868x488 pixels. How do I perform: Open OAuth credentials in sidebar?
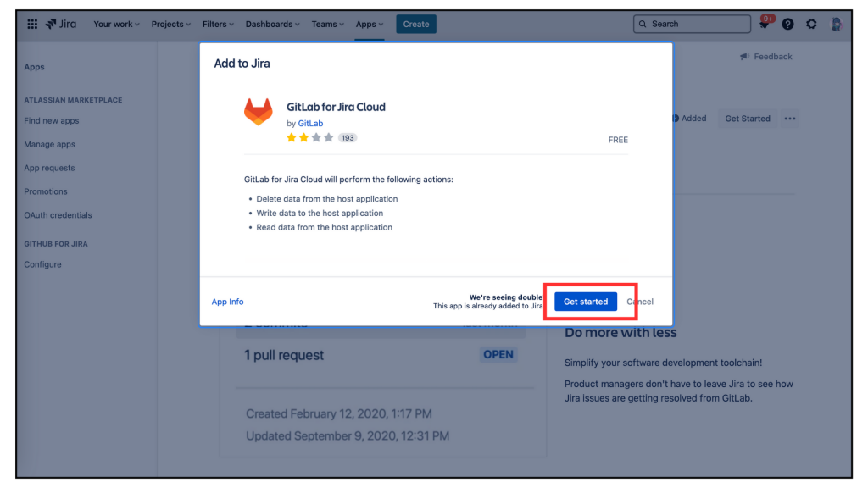[58, 215]
